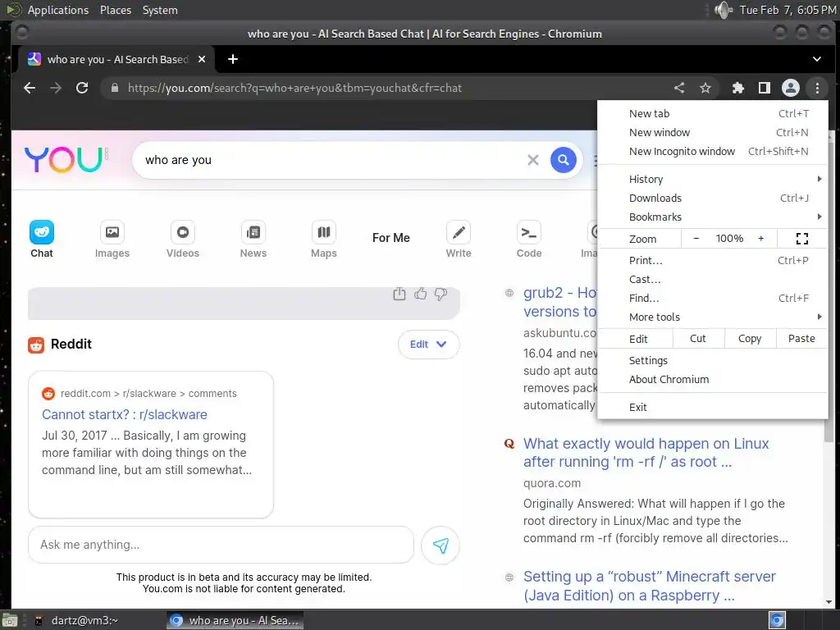Click the address bar URL
The height and width of the screenshot is (630, 840).
294,88
